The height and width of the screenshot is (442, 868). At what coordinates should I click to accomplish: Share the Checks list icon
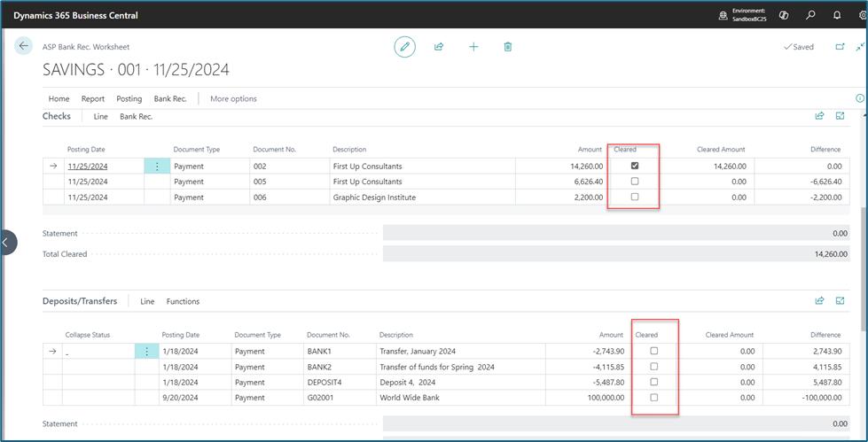tap(819, 116)
